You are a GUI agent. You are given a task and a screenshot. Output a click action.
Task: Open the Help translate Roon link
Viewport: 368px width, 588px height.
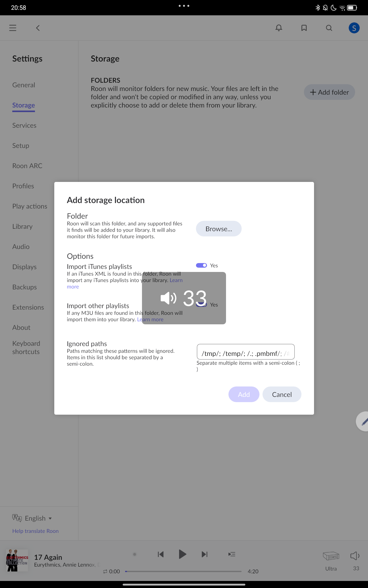(x=35, y=531)
